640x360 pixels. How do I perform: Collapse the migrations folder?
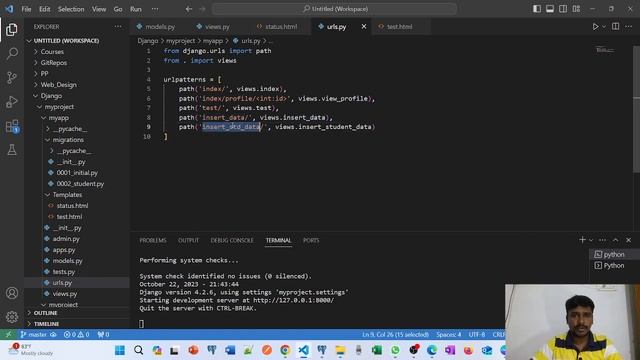pos(68,140)
